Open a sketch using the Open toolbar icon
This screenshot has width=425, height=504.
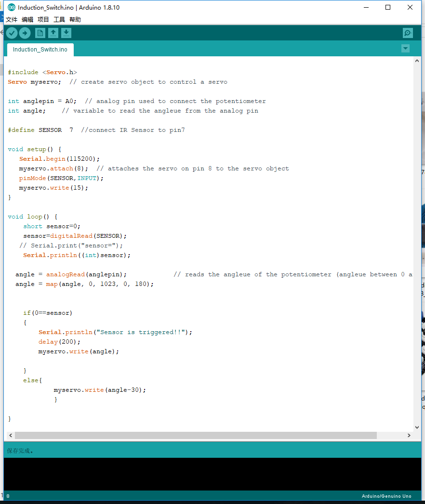pyautogui.click(x=53, y=33)
